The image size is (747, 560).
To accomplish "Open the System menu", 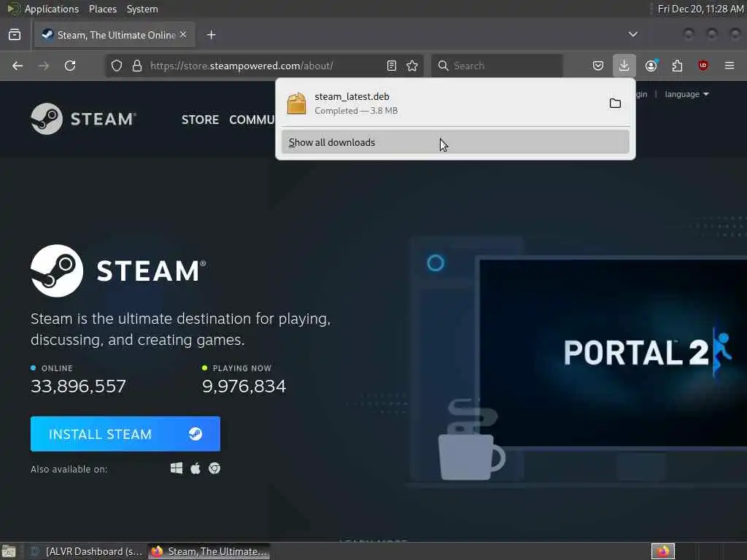I will pos(142,9).
